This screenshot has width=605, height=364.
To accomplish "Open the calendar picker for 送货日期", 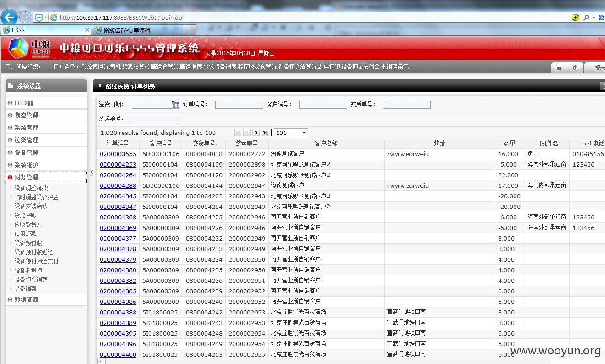I will click(175, 105).
